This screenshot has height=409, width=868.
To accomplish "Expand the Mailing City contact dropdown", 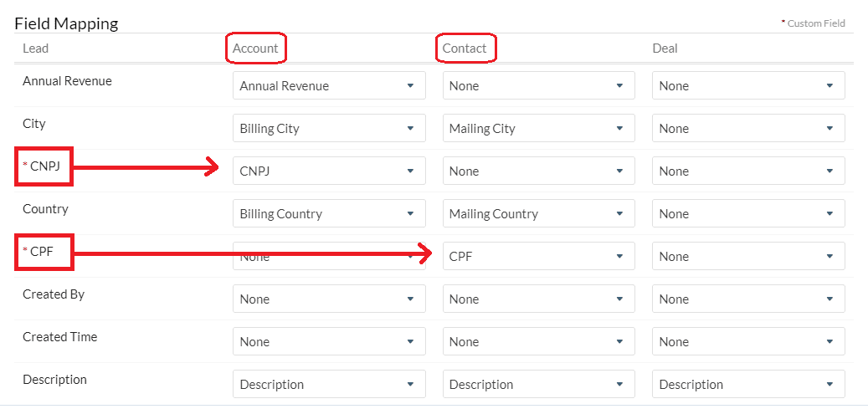I will click(x=538, y=128).
